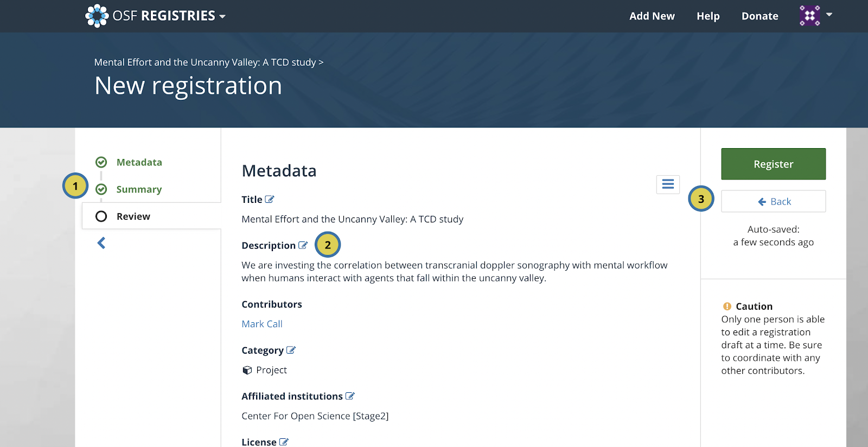
Task: Click the Review empty circle icon
Action: pyautogui.click(x=101, y=216)
